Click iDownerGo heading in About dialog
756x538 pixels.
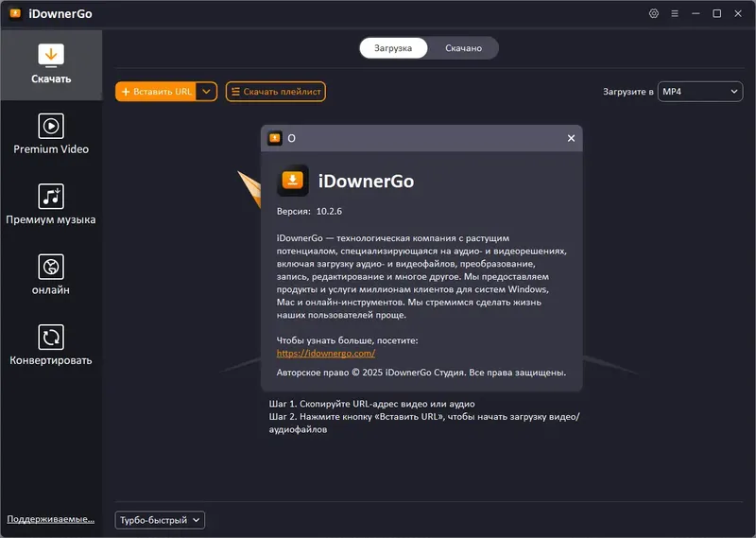click(366, 181)
